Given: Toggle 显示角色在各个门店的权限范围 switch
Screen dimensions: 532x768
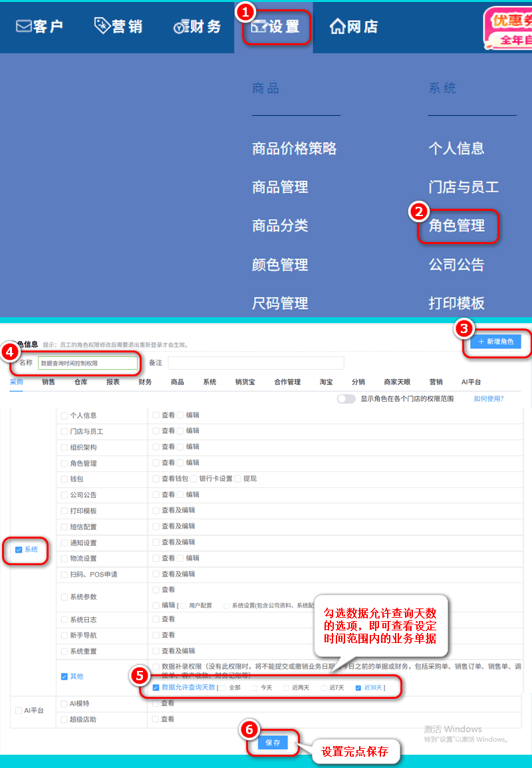Looking at the screenshot, I should click(346, 399).
